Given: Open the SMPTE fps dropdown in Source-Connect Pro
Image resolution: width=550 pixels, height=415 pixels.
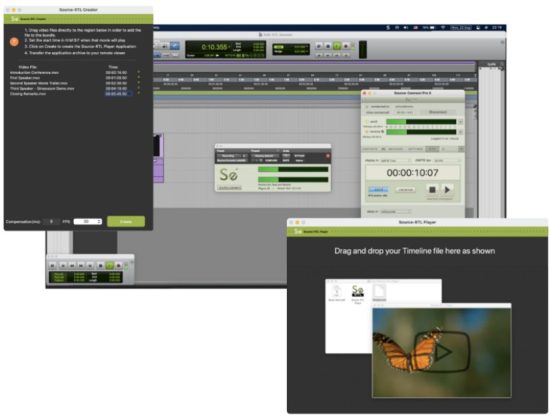Looking at the screenshot, I should pos(446,160).
